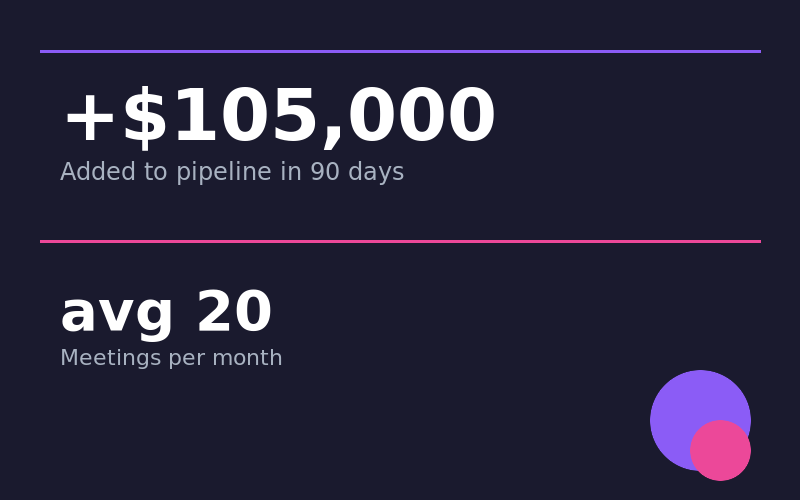Click the word "avg" in the second headline
800x500 pixels.
117,314
